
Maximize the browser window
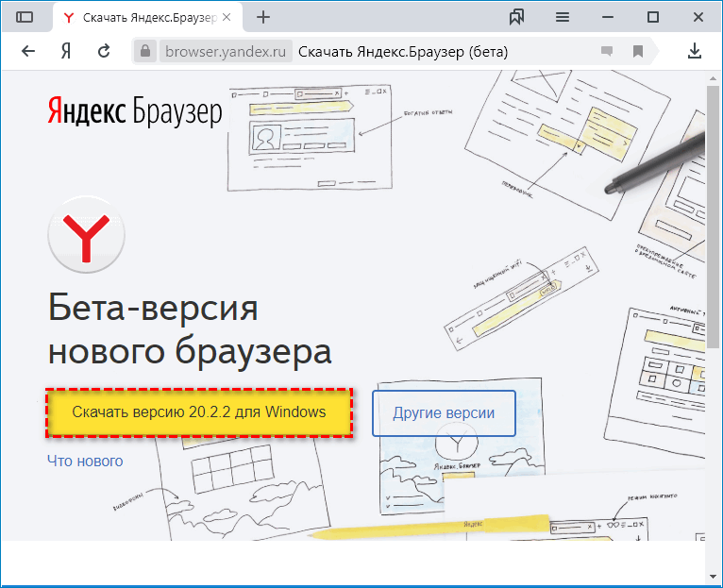pyautogui.click(x=653, y=18)
